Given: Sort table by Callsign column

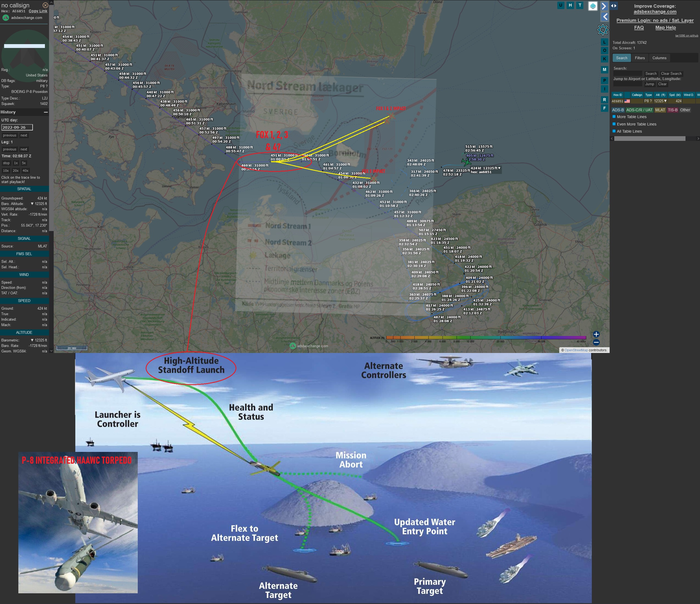Looking at the screenshot, I should coord(637,95).
